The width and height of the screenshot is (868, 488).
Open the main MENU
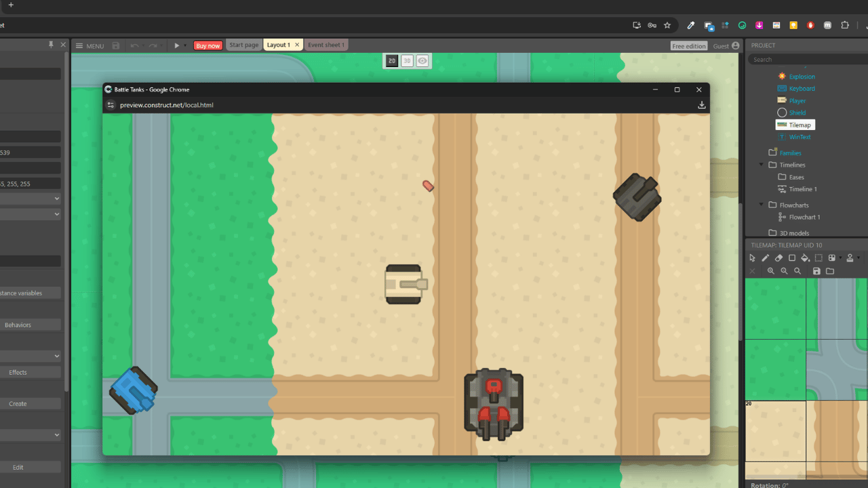pos(90,46)
